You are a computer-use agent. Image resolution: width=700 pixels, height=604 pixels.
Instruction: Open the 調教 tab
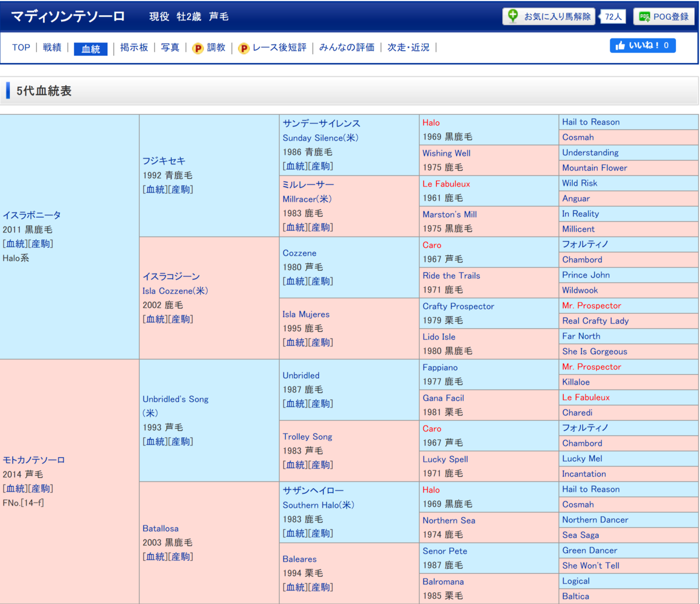(216, 48)
